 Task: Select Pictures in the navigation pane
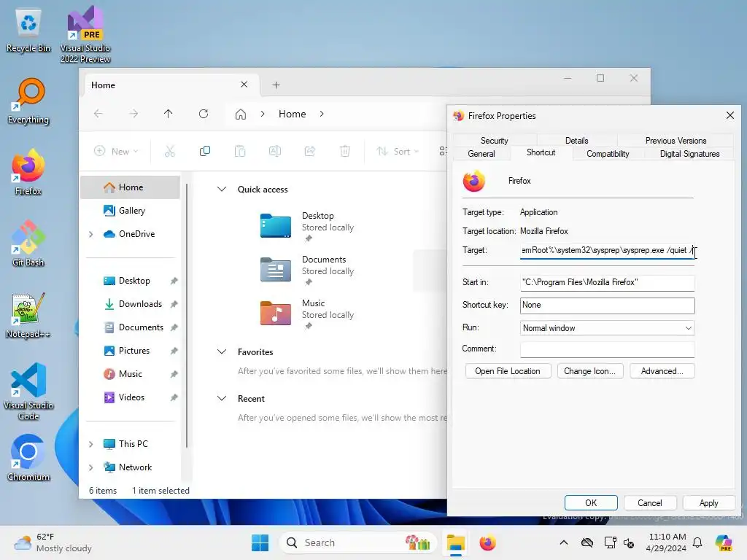[130, 351]
